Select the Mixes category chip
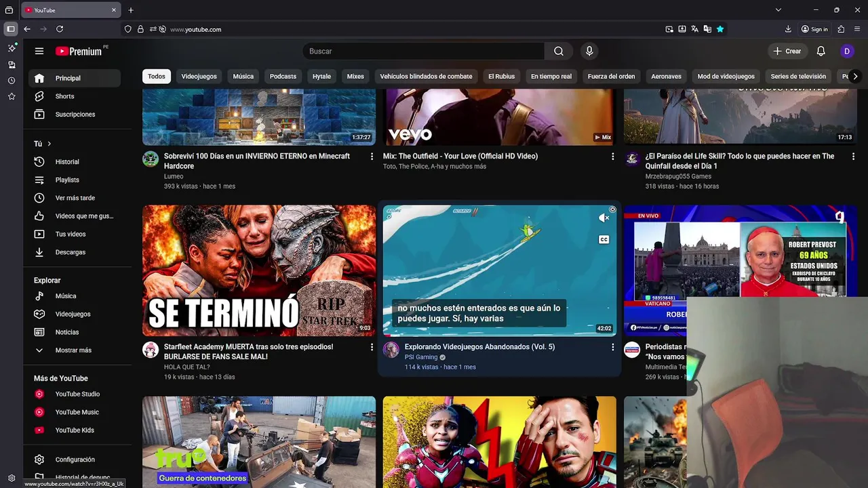 tap(355, 77)
